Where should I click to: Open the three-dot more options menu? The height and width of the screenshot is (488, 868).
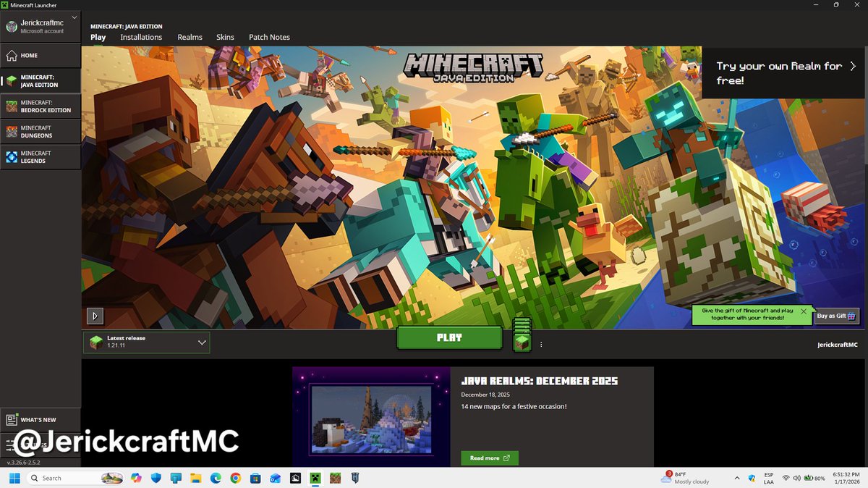(x=541, y=345)
